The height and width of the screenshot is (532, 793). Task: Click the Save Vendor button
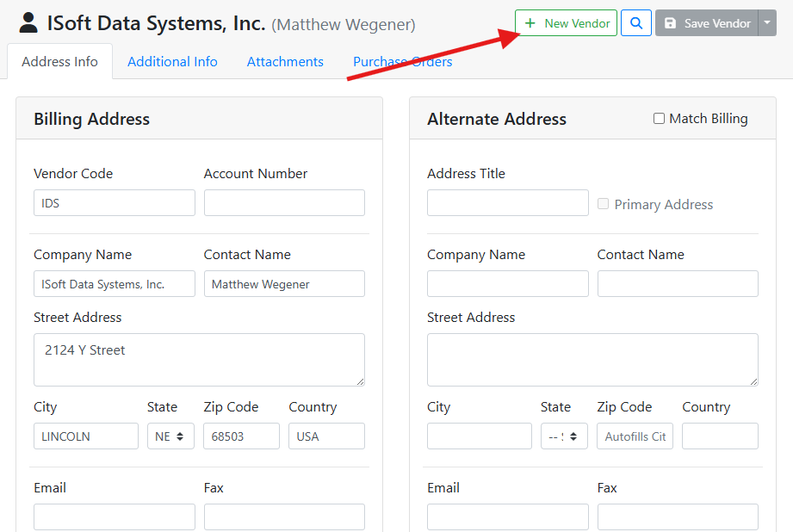pyautogui.click(x=707, y=23)
